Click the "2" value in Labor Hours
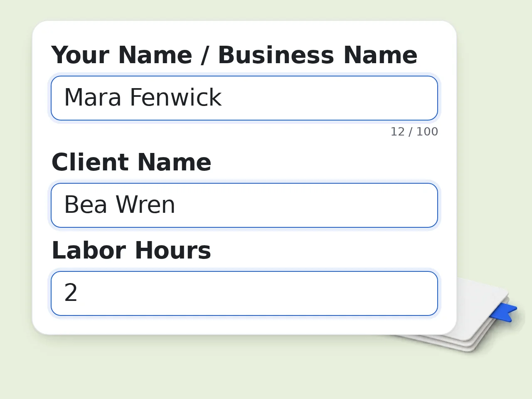 71,293
